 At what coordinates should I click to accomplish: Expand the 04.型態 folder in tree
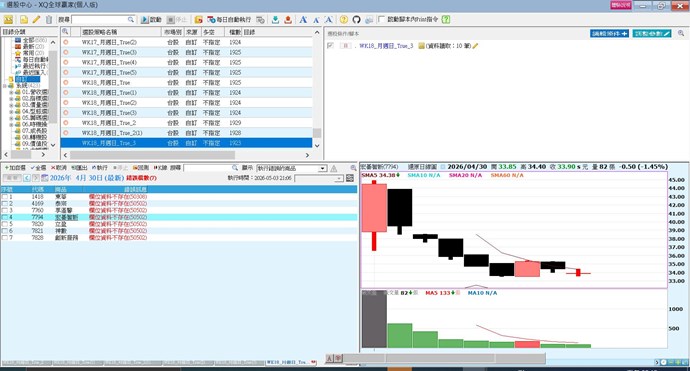(11, 112)
